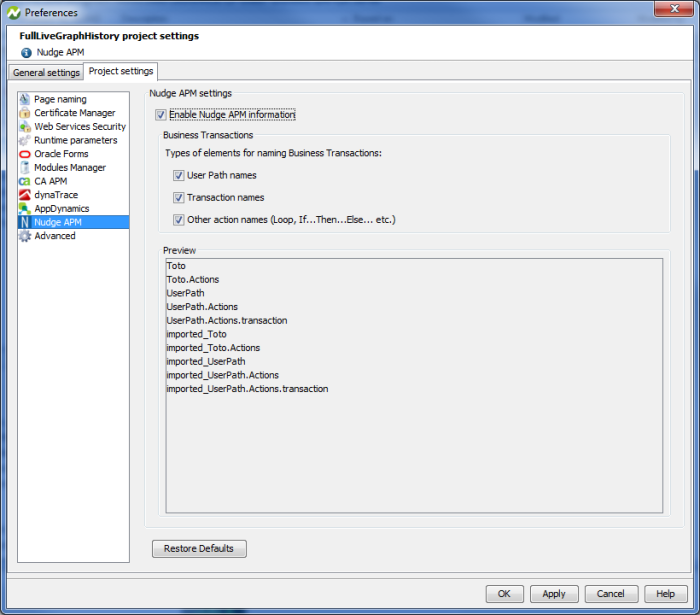Click the Advanced gear icon
This screenshot has height=615, width=700.
coord(25,236)
